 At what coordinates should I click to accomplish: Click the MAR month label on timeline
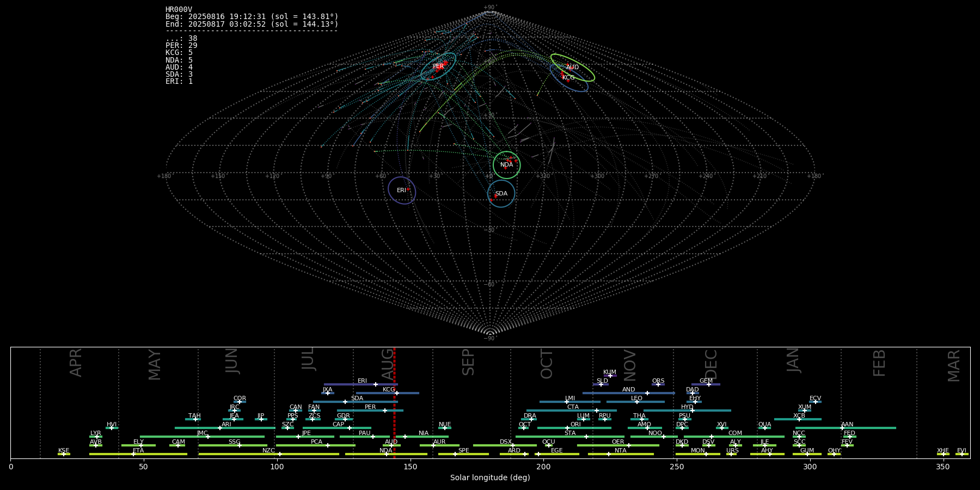pos(954,365)
